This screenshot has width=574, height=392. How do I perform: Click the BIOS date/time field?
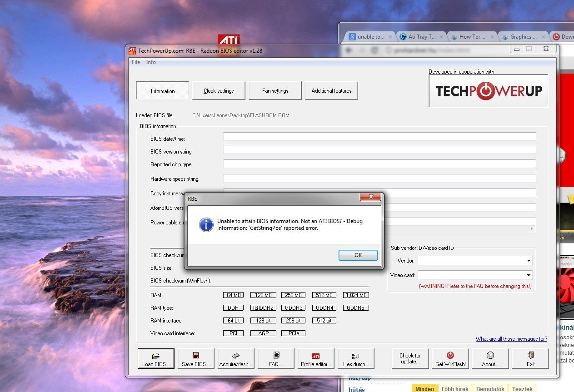[x=379, y=137]
